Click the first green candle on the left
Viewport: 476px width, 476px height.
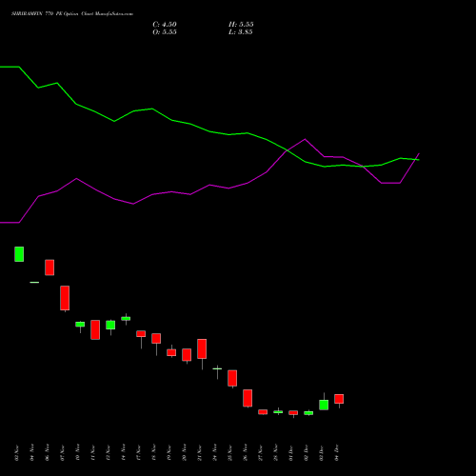pyautogui.click(x=19, y=254)
